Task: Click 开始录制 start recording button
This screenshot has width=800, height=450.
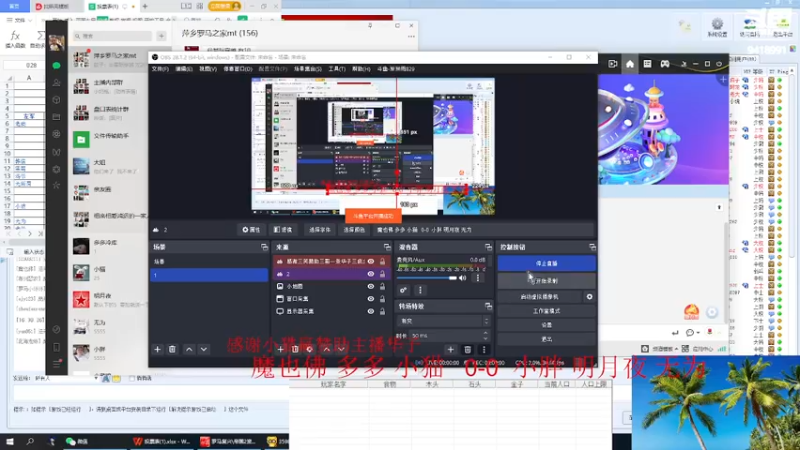Action: pos(546,281)
